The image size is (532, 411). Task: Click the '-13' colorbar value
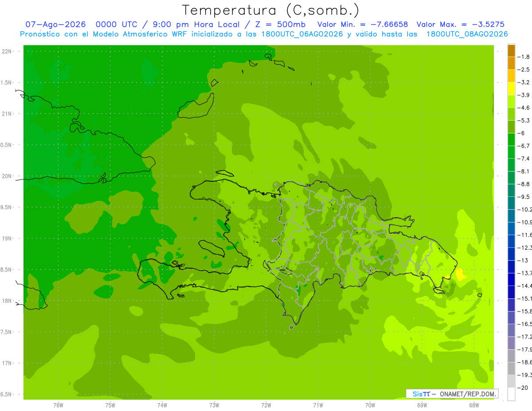(x=524, y=260)
